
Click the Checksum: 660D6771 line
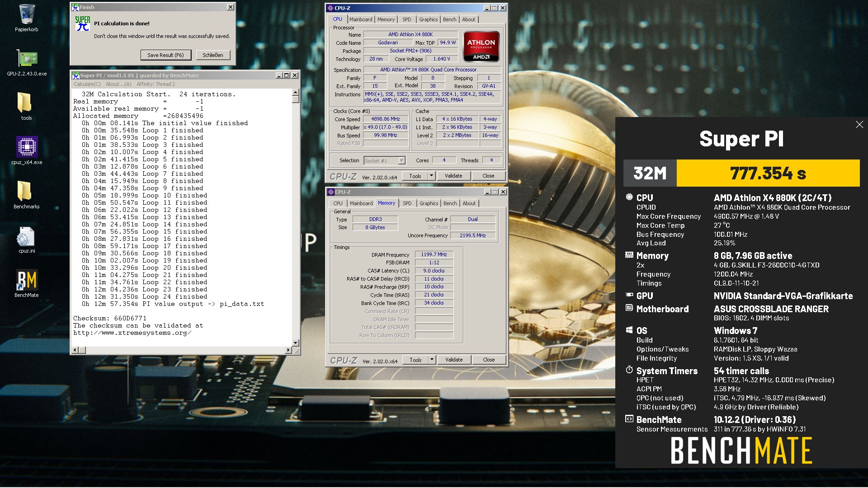pos(110,318)
